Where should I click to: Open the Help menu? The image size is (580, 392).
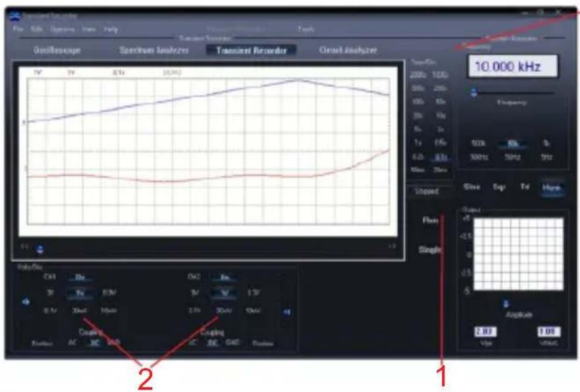coord(111,29)
